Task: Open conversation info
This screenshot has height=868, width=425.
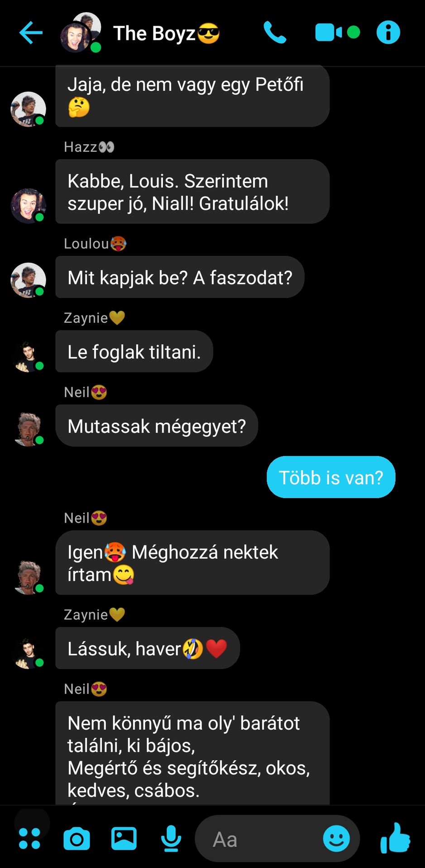Action: pyautogui.click(x=388, y=33)
